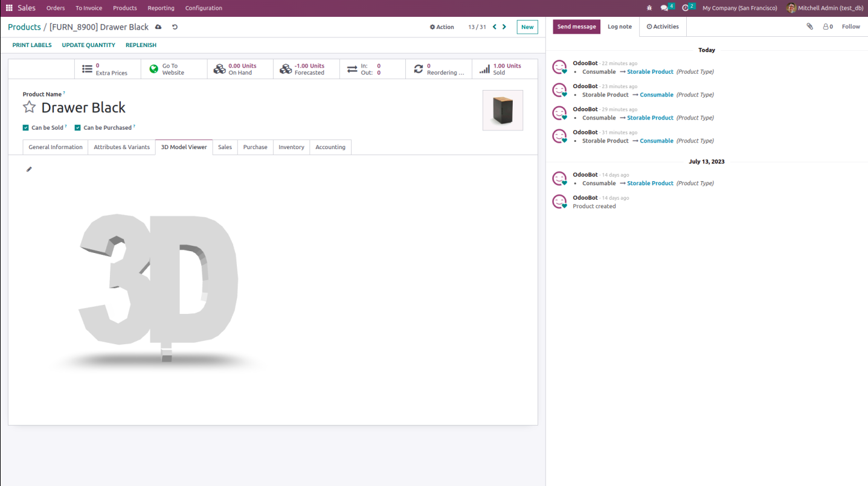
Task: Click the PRINT LABELS button
Action: [32, 45]
